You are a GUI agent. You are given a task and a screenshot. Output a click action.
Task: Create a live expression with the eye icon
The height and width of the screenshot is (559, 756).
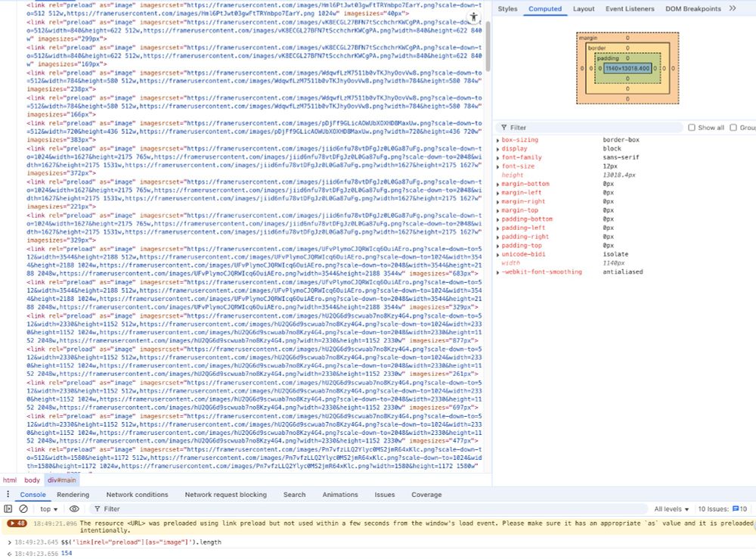(x=74, y=509)
